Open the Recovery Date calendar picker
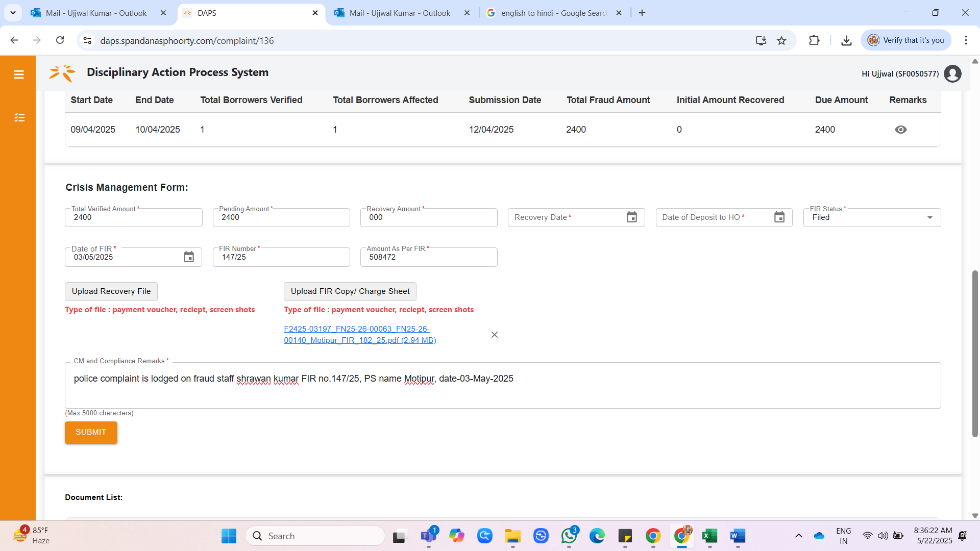 pyautogui.click(x=632, y=217)
